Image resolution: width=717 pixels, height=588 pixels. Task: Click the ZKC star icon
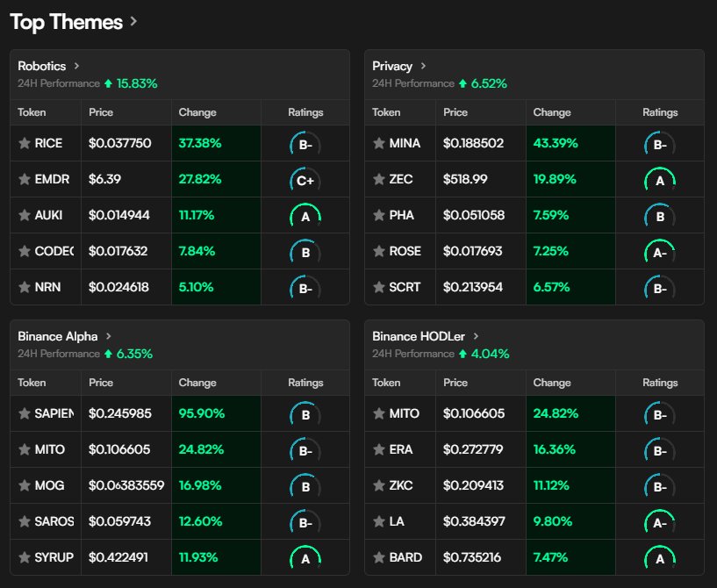point(379,485)
